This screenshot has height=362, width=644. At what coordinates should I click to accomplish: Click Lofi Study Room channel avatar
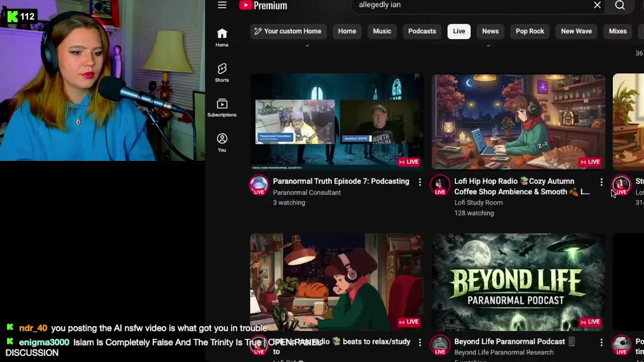[x=440, y=185]
